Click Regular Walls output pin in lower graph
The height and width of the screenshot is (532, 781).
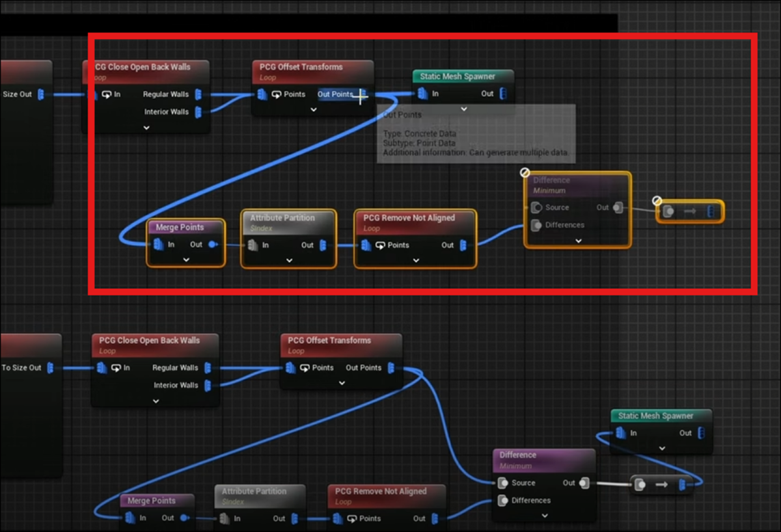point(208,367)
